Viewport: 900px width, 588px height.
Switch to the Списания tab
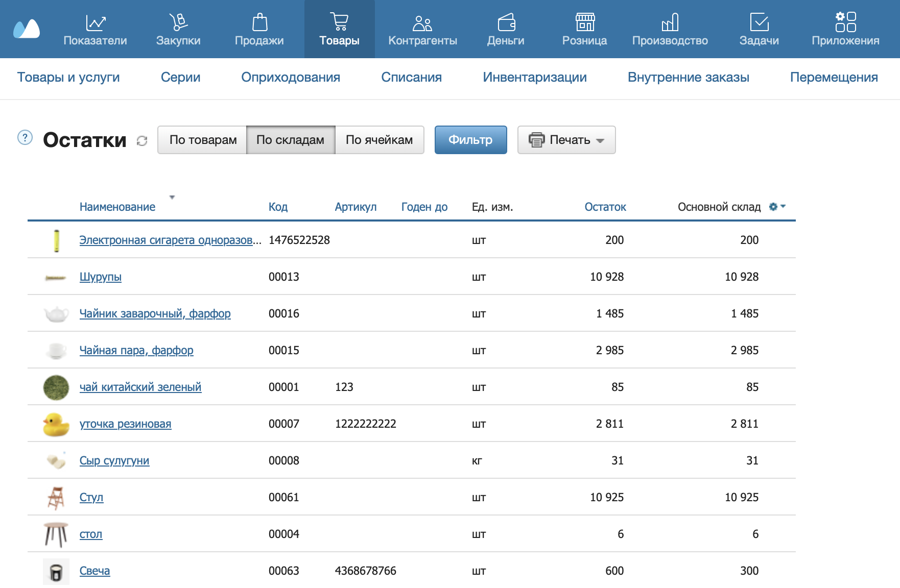pos(411,77)
